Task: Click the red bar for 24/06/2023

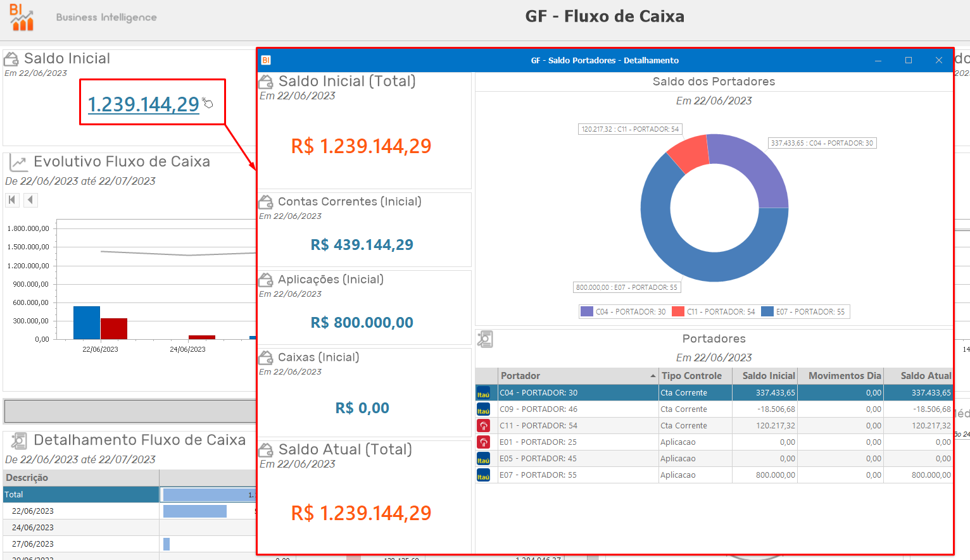Action: click(x=202, y=337)
